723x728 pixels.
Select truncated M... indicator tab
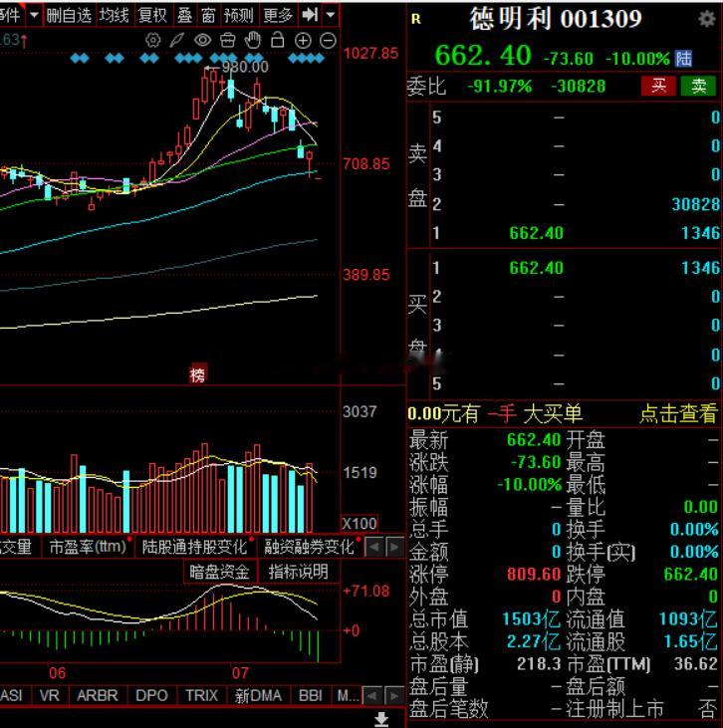(x=348, y=695)
